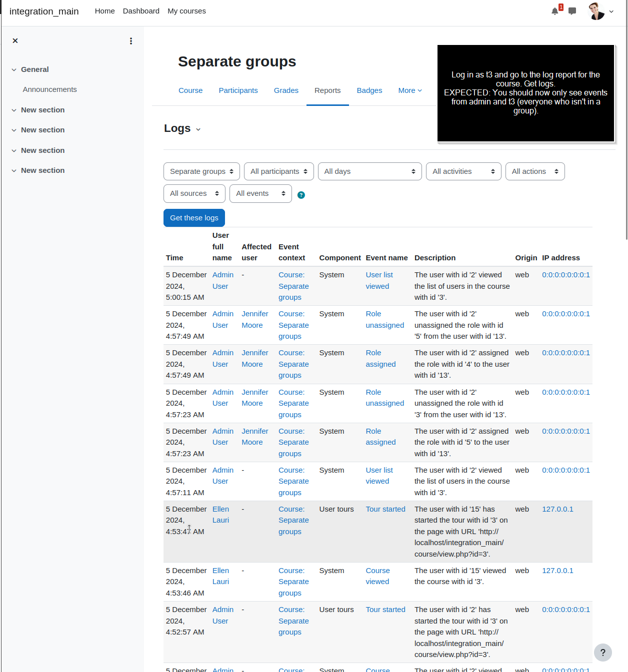Open the All activities dropdown
This screenshot has width=628, height=672.
[463, 171]
